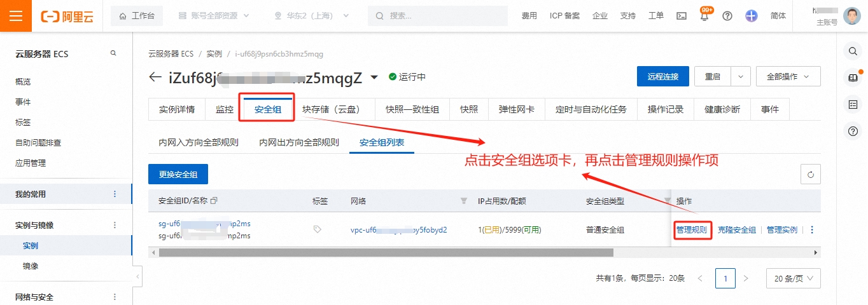Click the 重启 button
The height and width of the screenshot is (305, 868).
(x=713, y=76)
